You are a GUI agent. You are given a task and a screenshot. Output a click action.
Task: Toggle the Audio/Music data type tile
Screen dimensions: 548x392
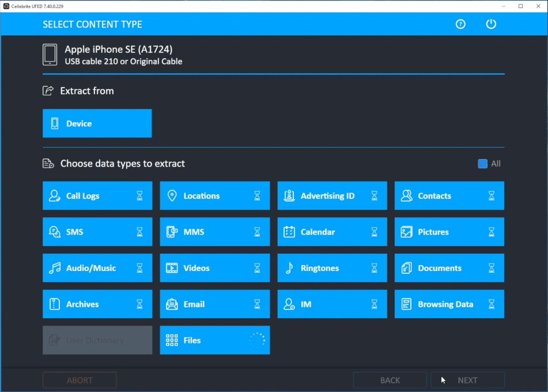click(97, 268)
